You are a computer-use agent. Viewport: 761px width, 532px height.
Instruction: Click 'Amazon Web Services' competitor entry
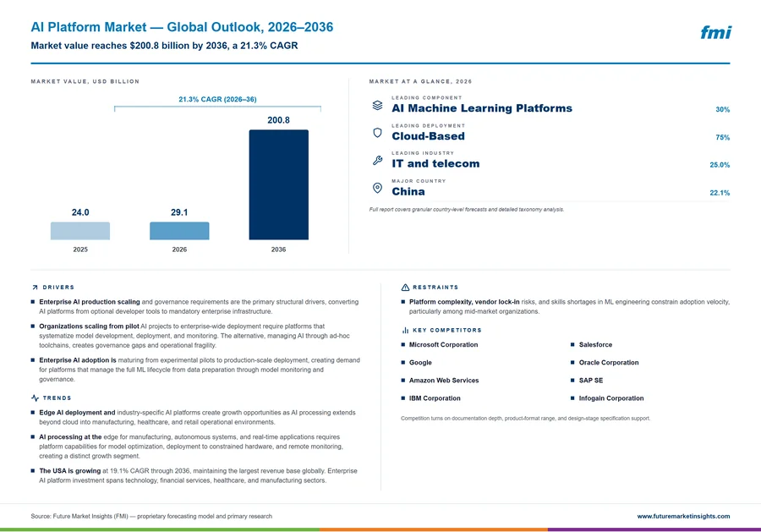[x=444, y=381]
